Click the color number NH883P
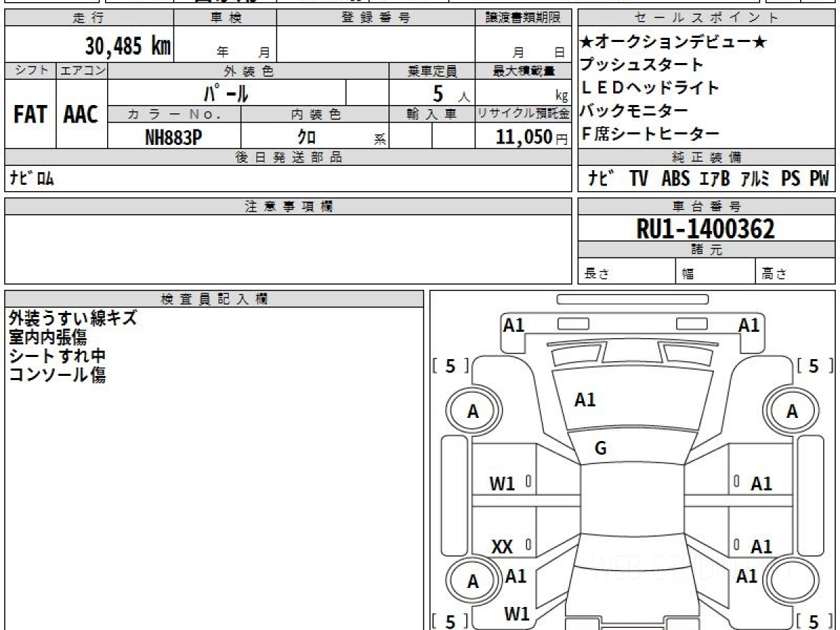840x630 pixels. coord(174,137)
